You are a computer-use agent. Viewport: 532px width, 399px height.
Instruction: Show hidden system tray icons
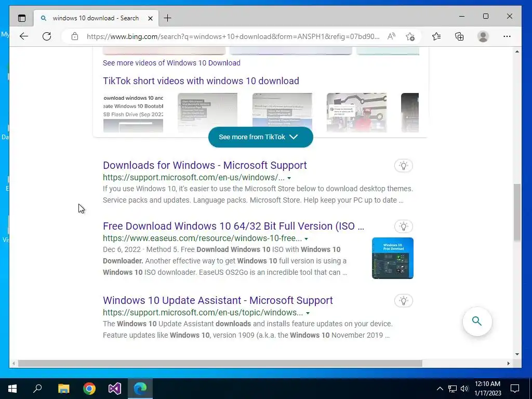(440, 389)
